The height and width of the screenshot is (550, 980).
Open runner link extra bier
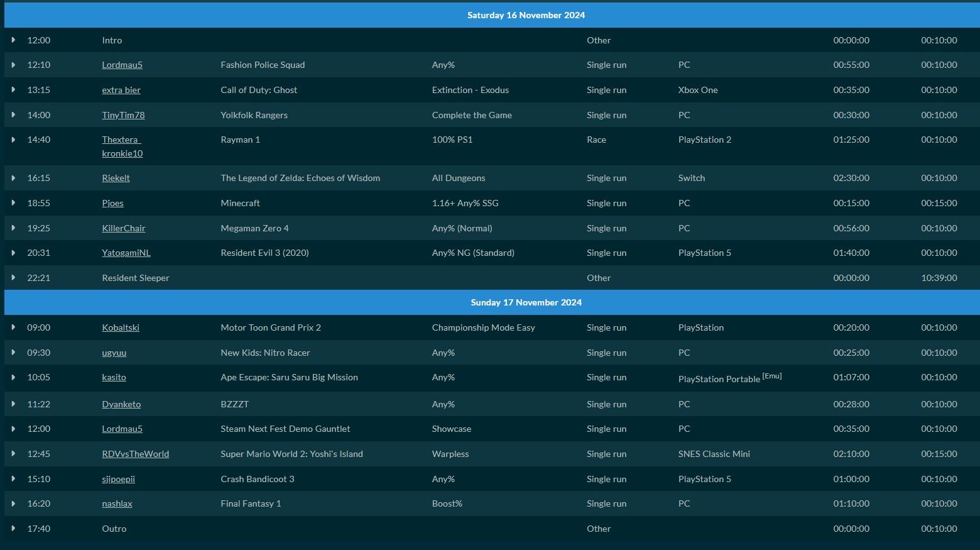(x=121, y=90)
